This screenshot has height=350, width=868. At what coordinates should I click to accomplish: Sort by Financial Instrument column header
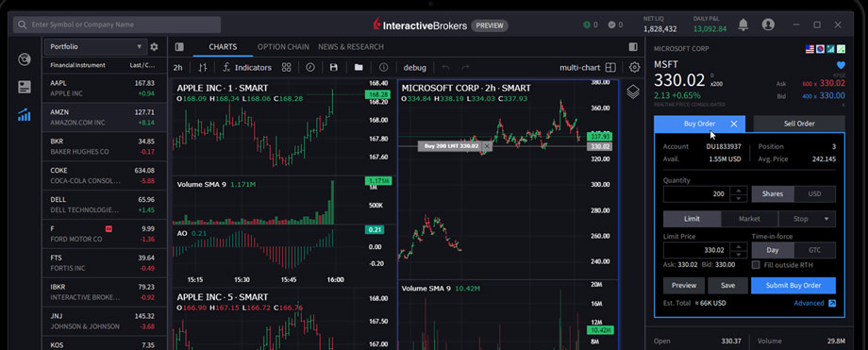77,65
